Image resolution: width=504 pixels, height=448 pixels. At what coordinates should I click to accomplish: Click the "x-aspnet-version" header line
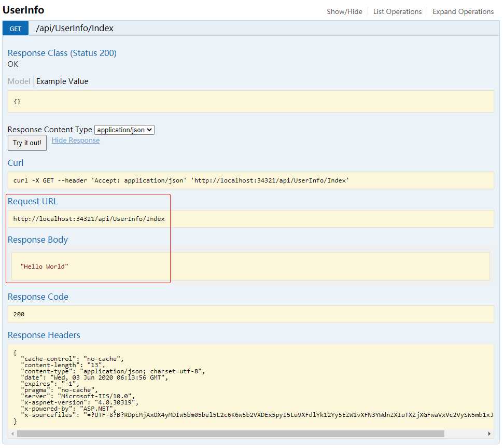click(x=79, y=403)
